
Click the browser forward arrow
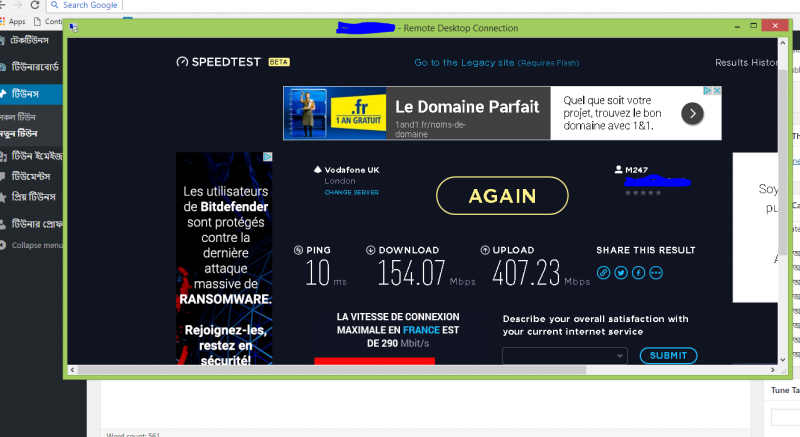pos(18,5)
